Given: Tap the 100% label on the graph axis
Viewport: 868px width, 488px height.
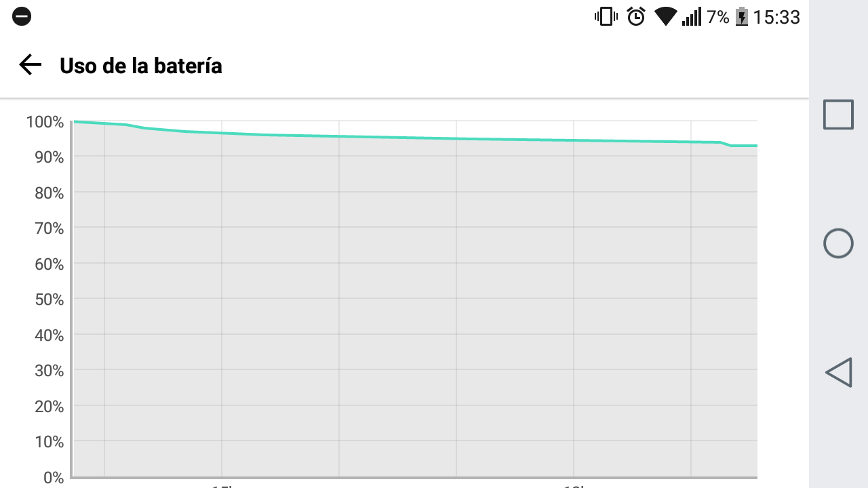Looking at the screenshot, I should pos(45,123).
